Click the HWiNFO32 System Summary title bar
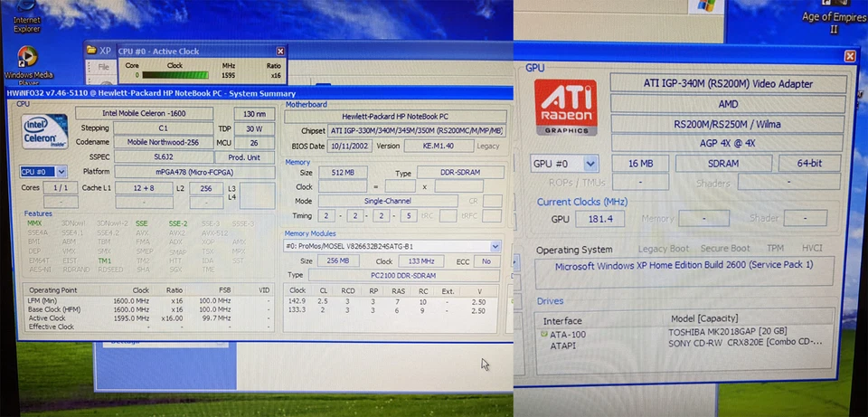 [181, 93]
